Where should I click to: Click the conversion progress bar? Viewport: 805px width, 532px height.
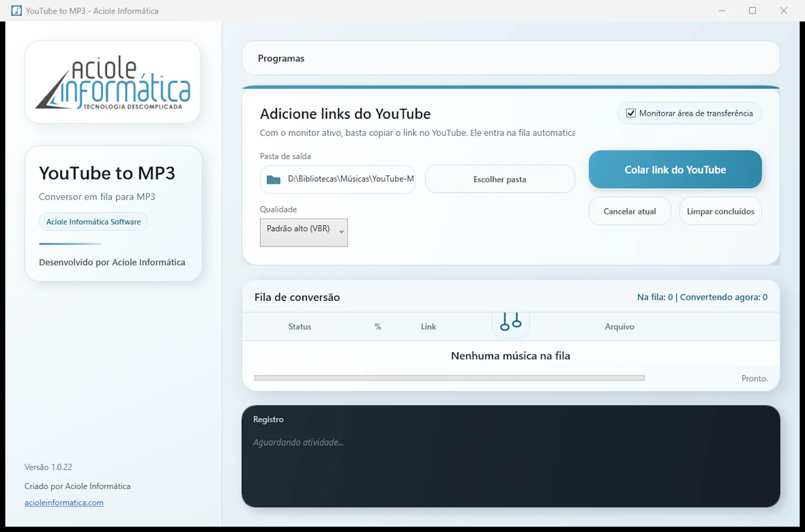tap(449, 378)
